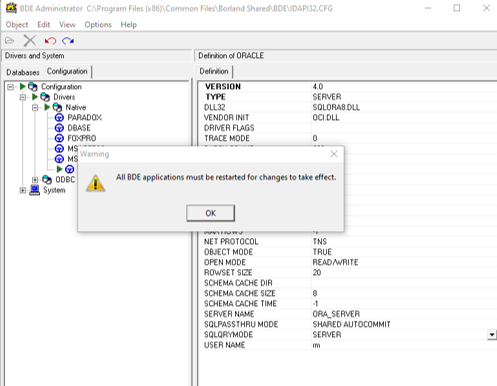Click the Configuration root node icon
This screenshot has height=386, width=497.
coord(33,87)
